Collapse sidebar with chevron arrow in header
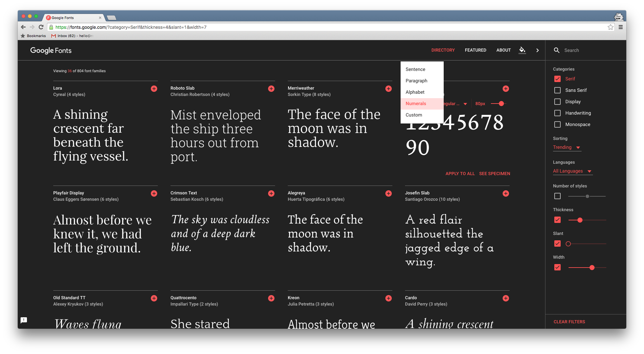644x354 pixels. [538, 50]
